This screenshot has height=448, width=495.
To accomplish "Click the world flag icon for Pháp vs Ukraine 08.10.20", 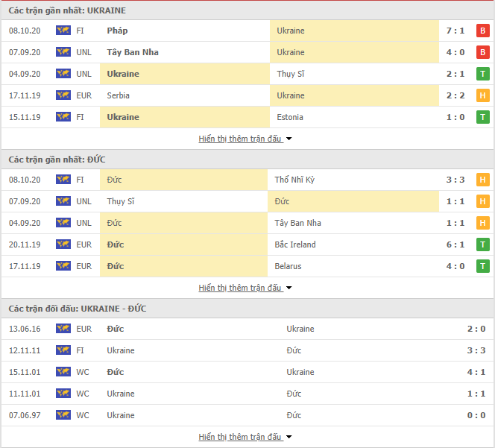I will click(63, 31).
